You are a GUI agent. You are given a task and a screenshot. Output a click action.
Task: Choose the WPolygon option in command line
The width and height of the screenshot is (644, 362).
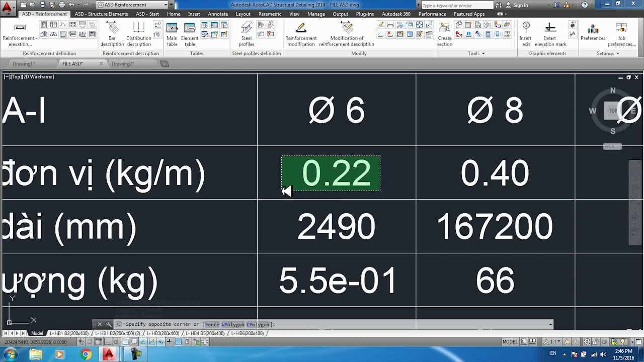pyautogui.click(x=232, y=325)
